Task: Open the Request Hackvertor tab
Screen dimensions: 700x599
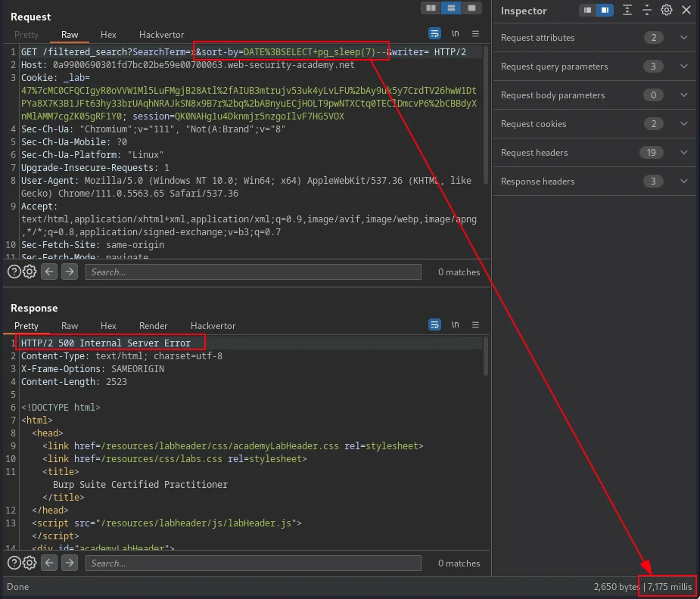Action: tap(162, 34)
